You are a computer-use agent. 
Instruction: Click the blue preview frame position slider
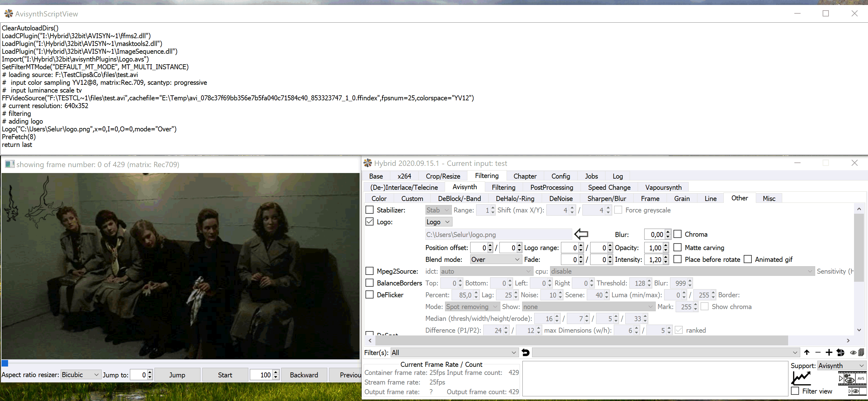pyautogui.click(x=5, y=363)
